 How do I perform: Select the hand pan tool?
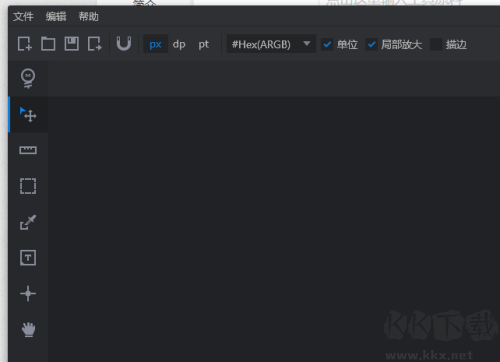(28, 329)
